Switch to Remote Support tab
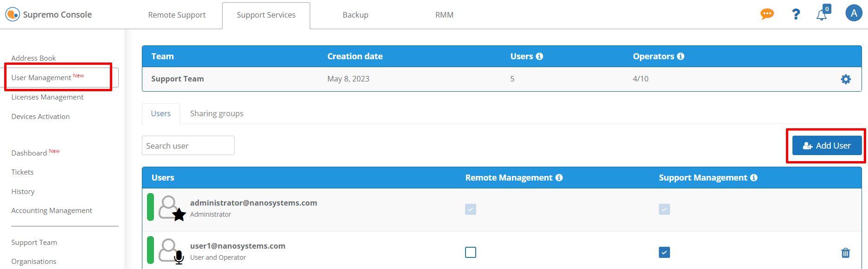This screenshot has width=868, height=269. tap(177, 15)
